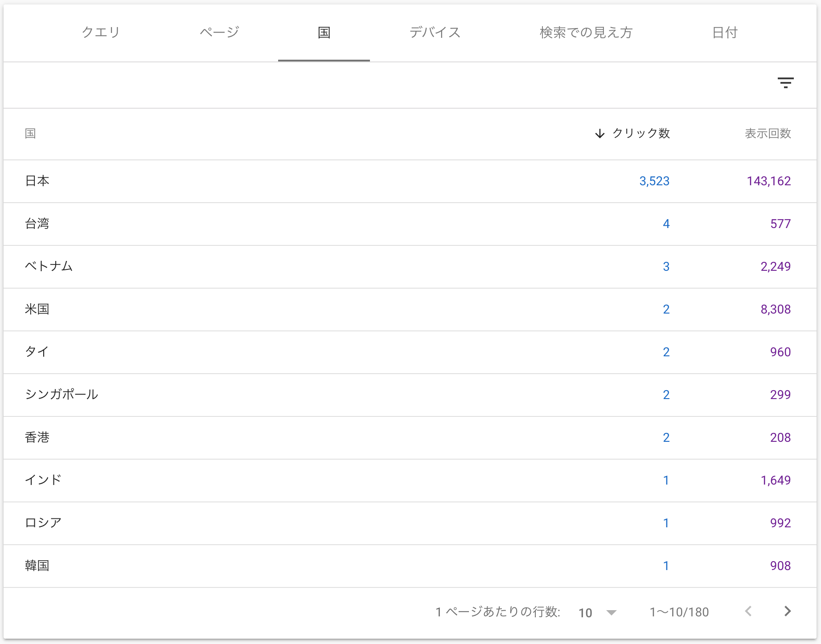Click the 韓国 row
Image resolution: width=821 pixels, height=644 pixels.
click(37, 566)
